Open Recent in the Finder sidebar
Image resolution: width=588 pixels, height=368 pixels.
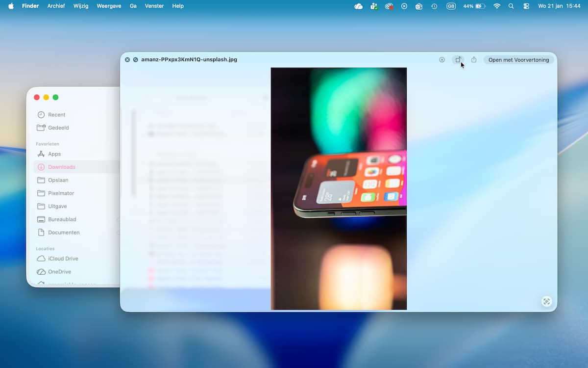click(x=56, y=115)
